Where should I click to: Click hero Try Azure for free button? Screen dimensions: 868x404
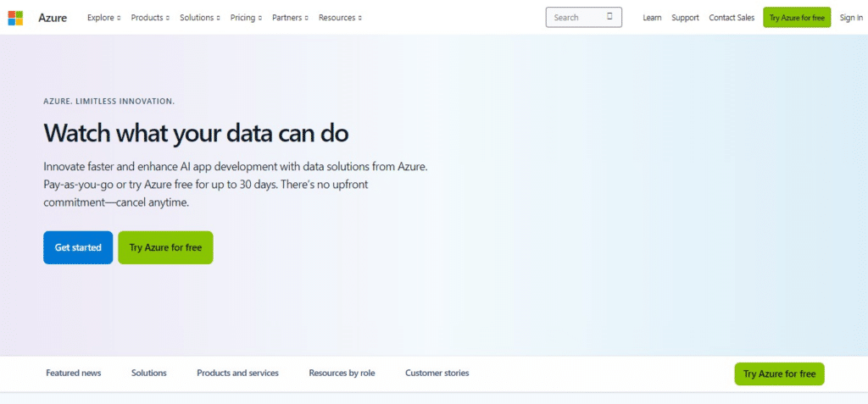click(x=165, y=247)
